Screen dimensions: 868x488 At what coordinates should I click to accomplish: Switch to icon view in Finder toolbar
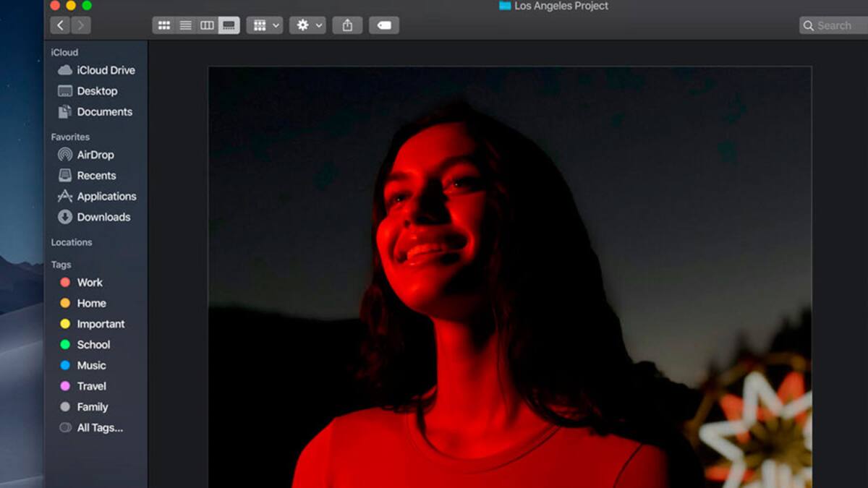click(x=164, y=25)
